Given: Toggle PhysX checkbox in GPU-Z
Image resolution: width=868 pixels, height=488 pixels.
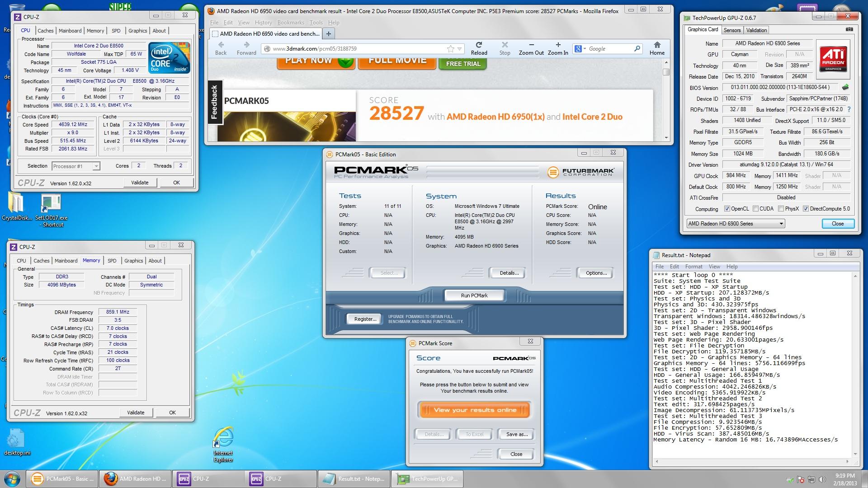Looking at the screenshot, I should (x=781, y=209).
